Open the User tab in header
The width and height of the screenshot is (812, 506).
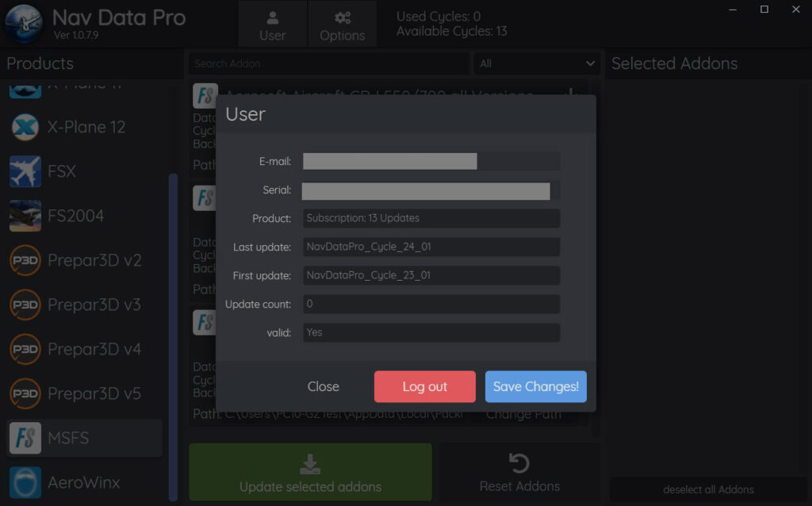tap(273, 25)
